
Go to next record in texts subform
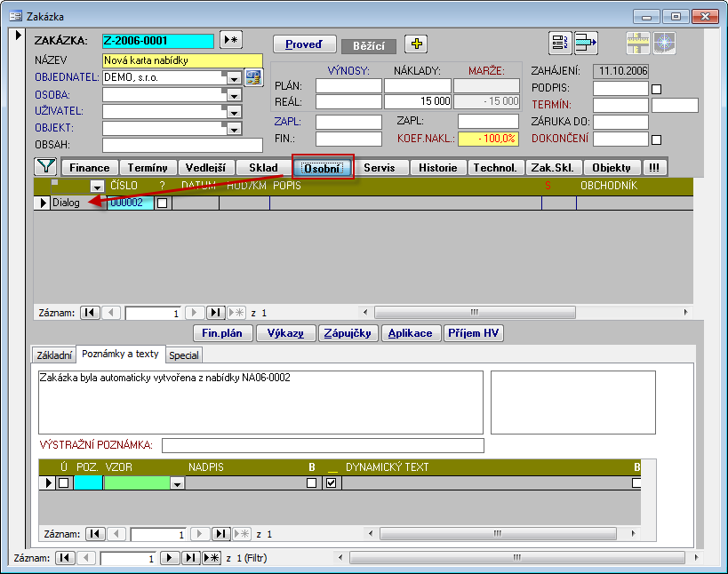point(200,534)
